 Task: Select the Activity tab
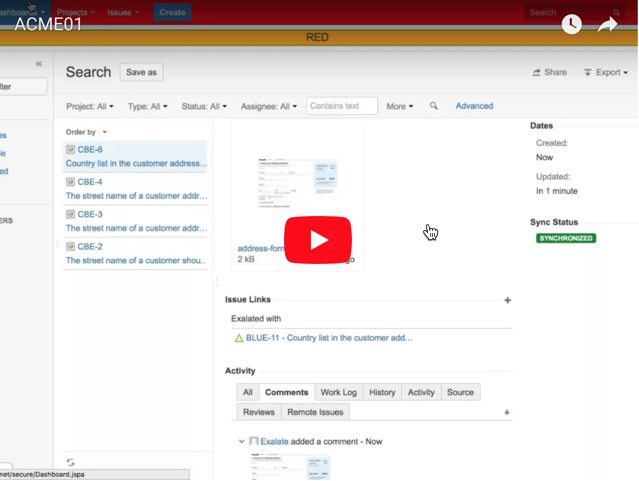point(421,392)
